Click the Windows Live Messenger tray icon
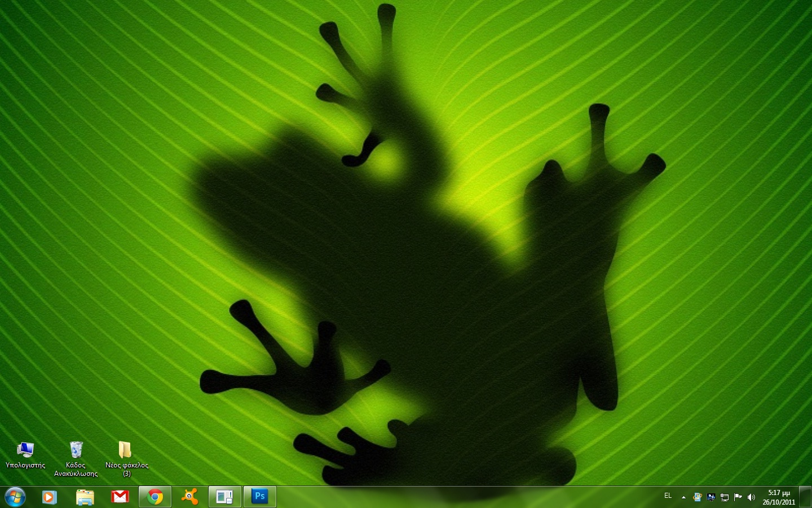 (698, 497)
